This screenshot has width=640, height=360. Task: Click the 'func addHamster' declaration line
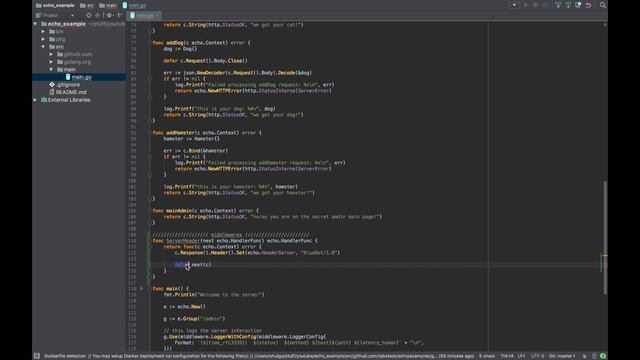[207, 133]
